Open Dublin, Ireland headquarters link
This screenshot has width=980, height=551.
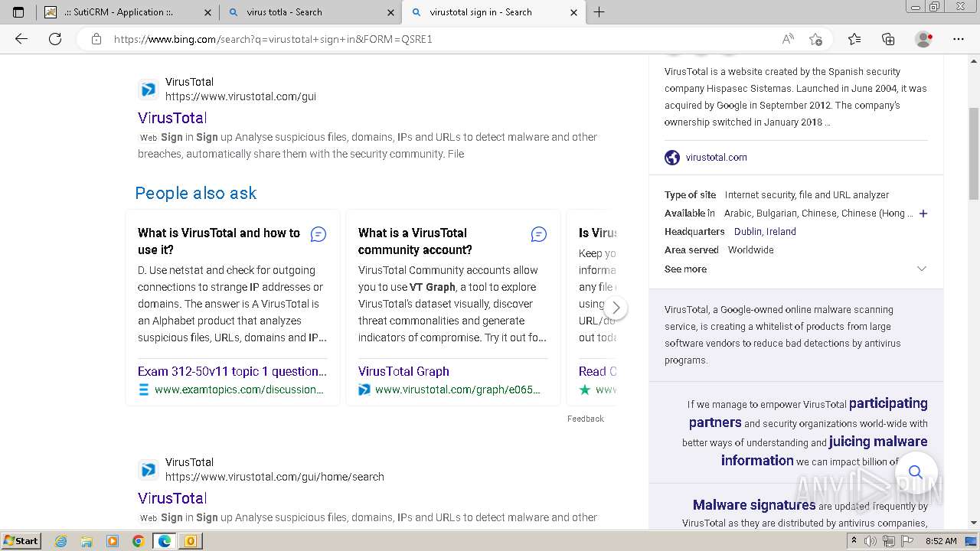tap(765, 231)
